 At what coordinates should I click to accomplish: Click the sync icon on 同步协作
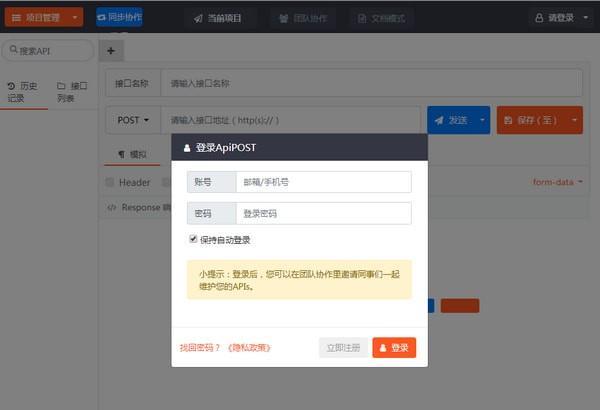[101, 18]
